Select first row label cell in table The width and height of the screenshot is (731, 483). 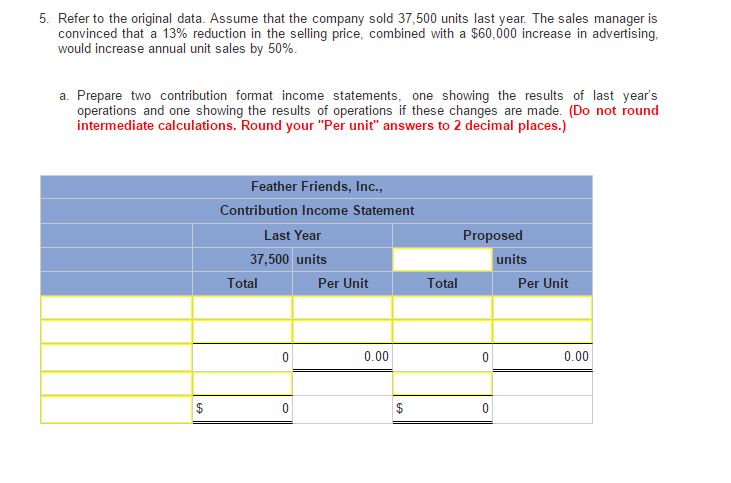point(117,307)
